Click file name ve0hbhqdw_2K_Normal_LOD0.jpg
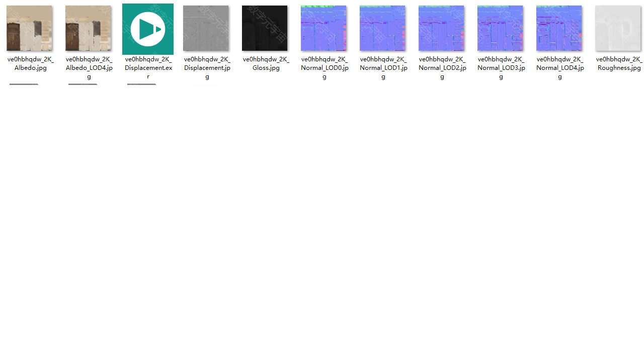 click(x=325, y=68)
